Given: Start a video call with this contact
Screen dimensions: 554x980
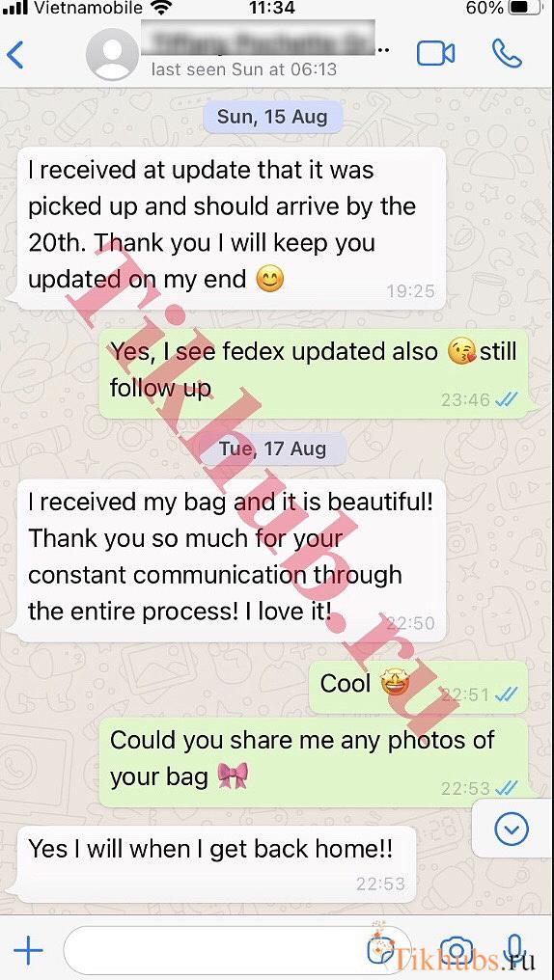Looking at the screenshot, I should point(435,54).
